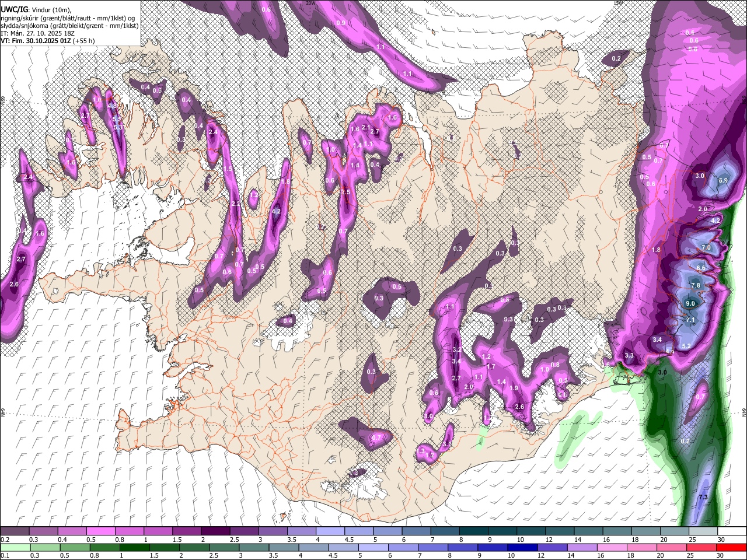Select the darkest purple legend swatch labeled 2
Screen dimensions: 747x560
point(215,531)
